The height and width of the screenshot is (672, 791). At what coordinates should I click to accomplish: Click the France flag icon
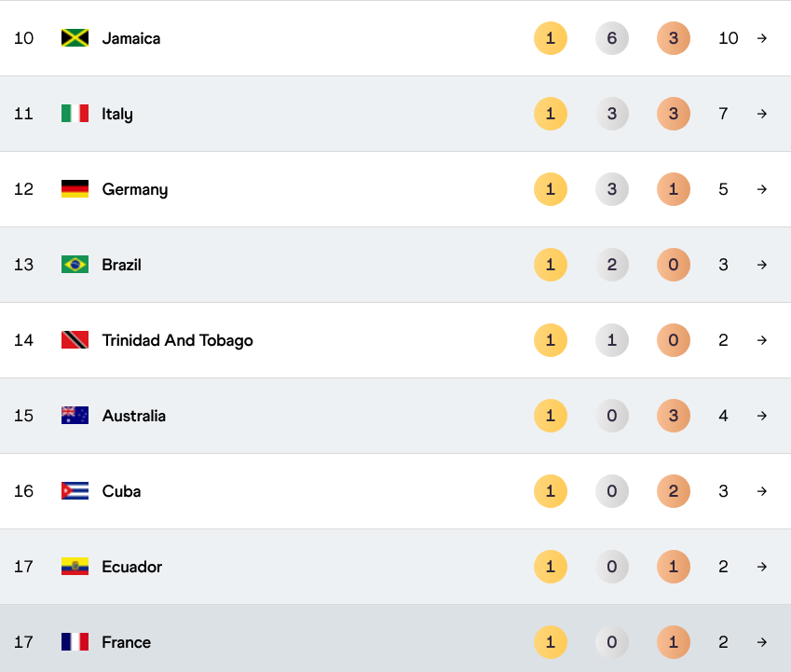tap(75, 642)
